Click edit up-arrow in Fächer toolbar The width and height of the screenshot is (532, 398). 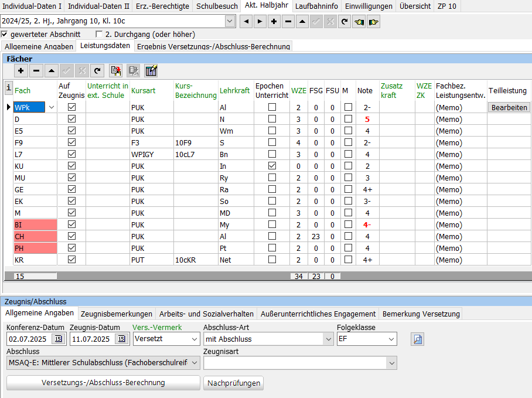tap(51, 70)
